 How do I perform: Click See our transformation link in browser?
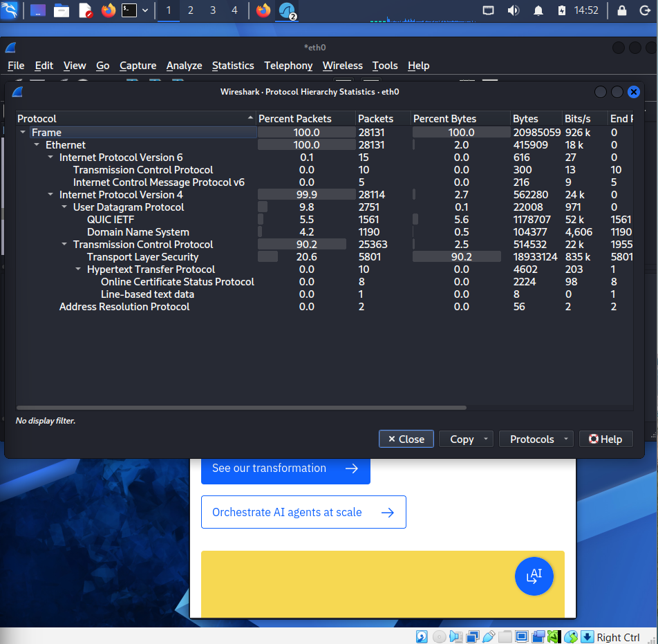(285, 471)
